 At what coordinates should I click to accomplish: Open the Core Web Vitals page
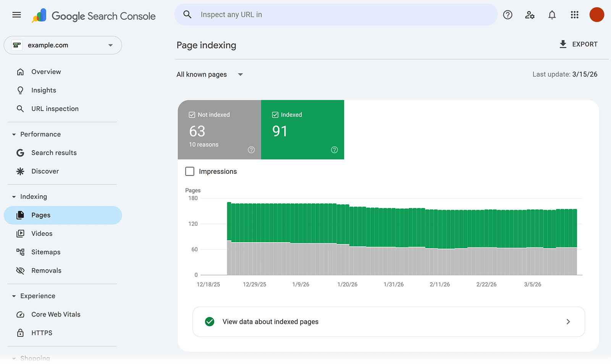(x=56, y=314)
